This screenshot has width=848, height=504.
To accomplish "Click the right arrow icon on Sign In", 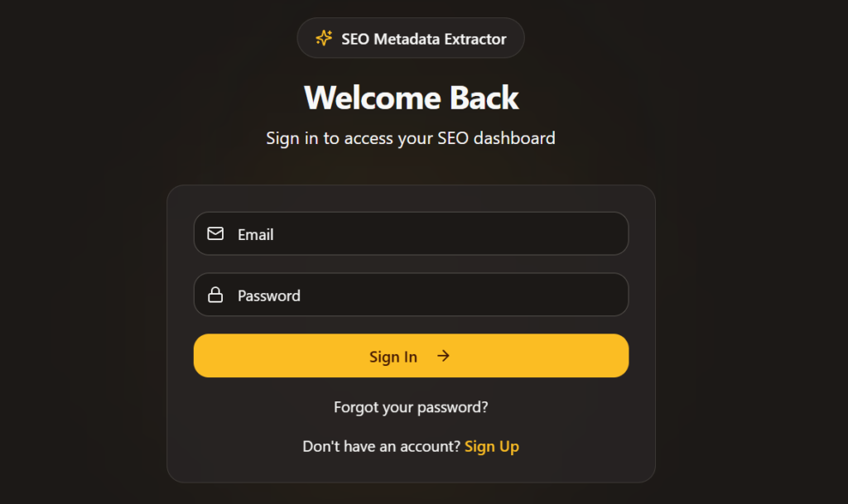I will tap(444, 356).
